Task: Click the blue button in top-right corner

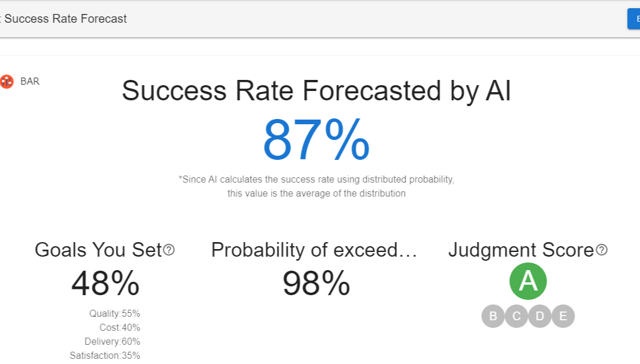Action: pos(634,19)
